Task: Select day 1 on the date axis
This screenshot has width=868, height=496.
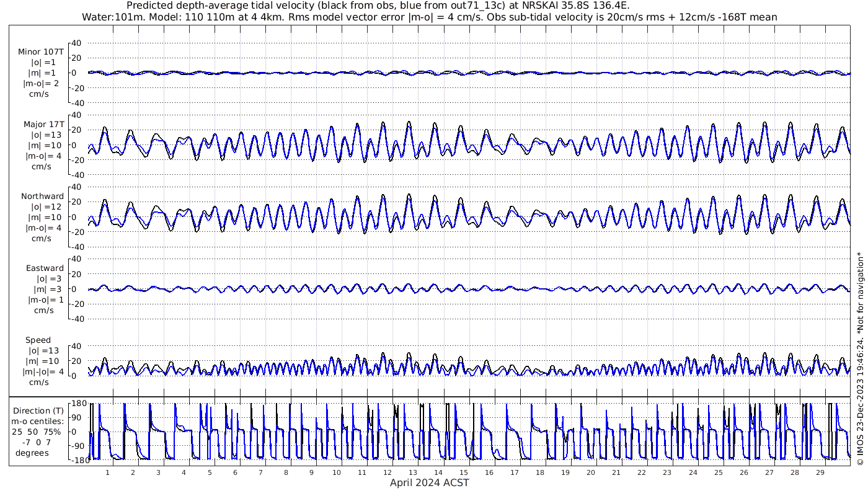Action: [108, 472]
